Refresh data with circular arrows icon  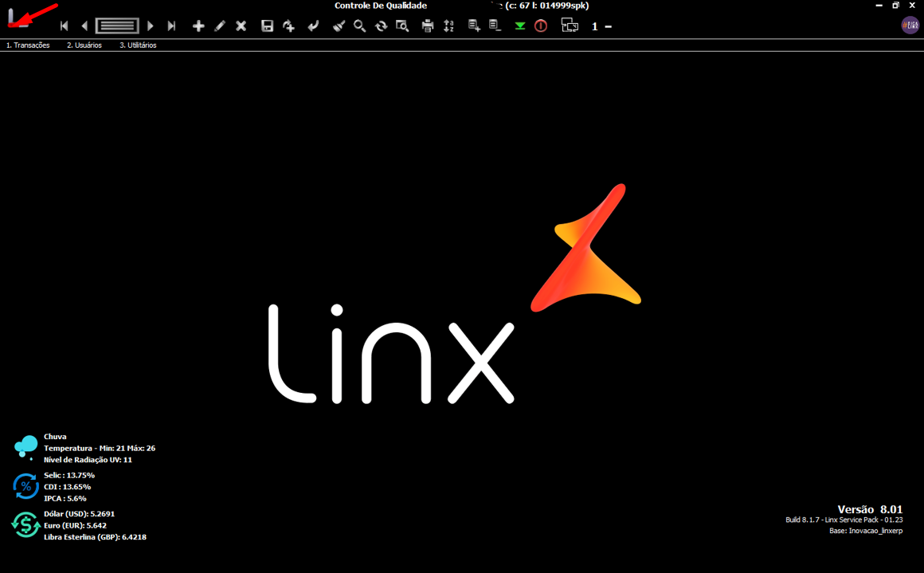click(x=382, y=26)
